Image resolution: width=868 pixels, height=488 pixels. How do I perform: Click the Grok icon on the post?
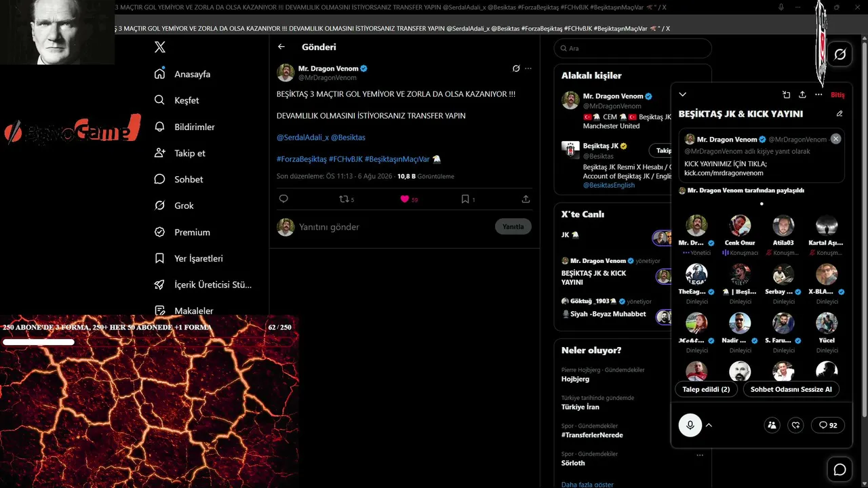click(x=516, y=68)
